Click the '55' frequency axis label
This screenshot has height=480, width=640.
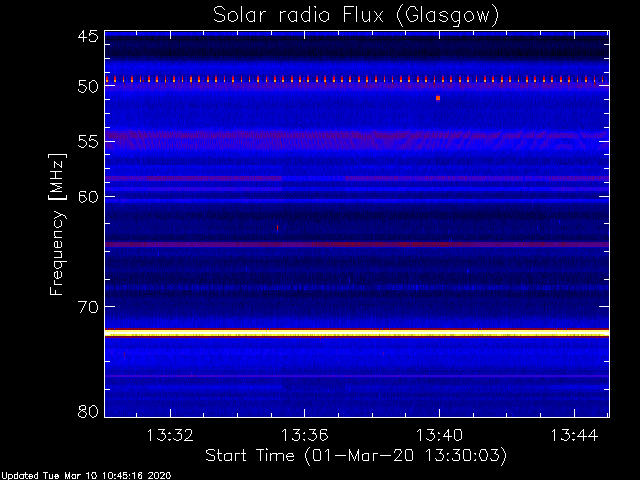pos(88,142)
